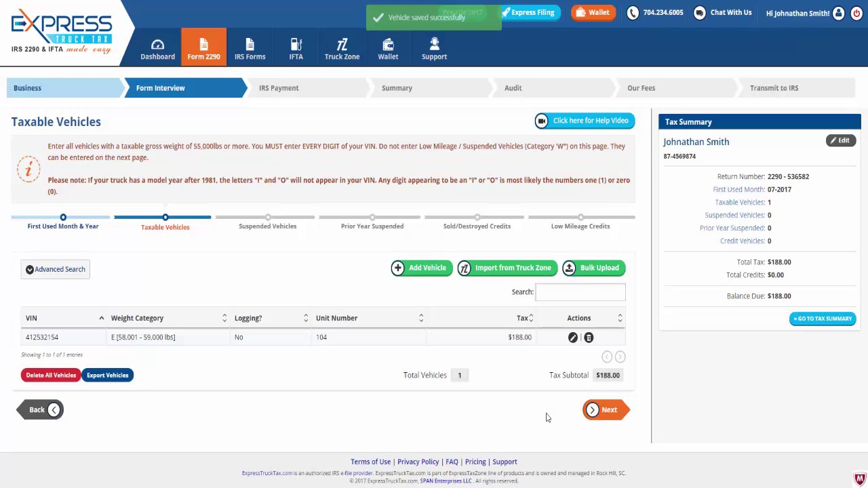Select the Taxable Vehicles progress step
The width and height of the screenshot is (868, 488).
[165, 222]
